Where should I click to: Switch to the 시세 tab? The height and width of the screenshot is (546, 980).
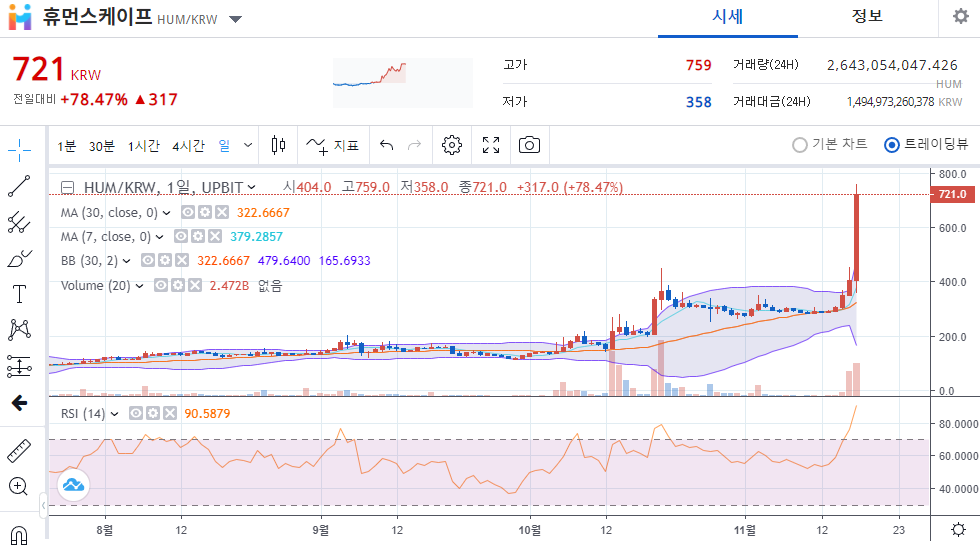coord(728,17)
